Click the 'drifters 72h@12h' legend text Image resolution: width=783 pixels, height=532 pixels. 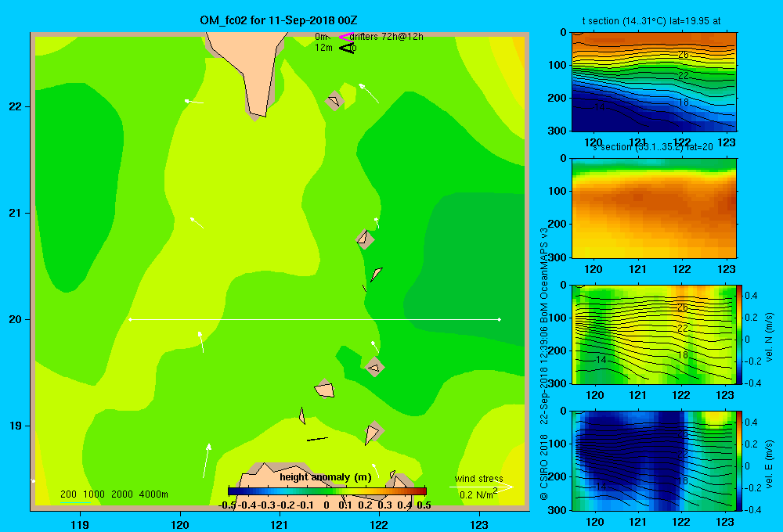pyautogui.click(x=387, y=37)
